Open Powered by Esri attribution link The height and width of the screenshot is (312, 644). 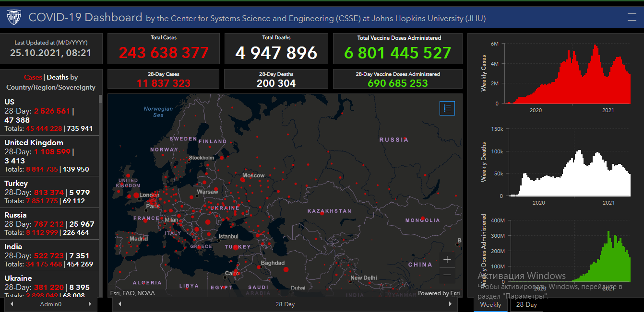point(438,293)
